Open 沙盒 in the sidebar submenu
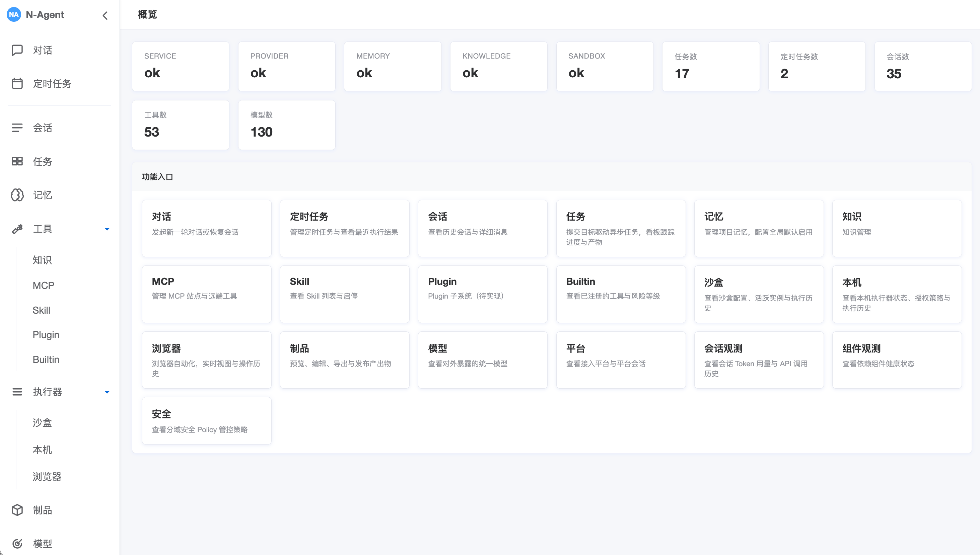This screenshot has height=555, width=980. coord(42,423)
